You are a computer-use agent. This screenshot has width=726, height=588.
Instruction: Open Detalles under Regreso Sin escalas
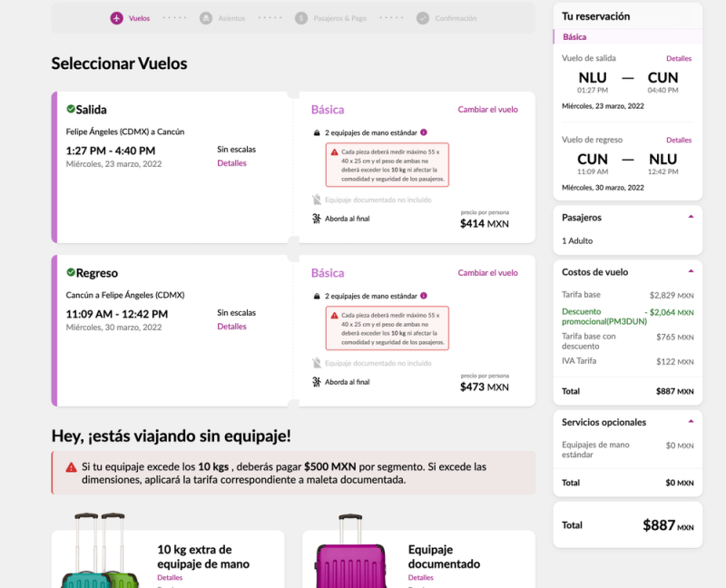point(231,327)
